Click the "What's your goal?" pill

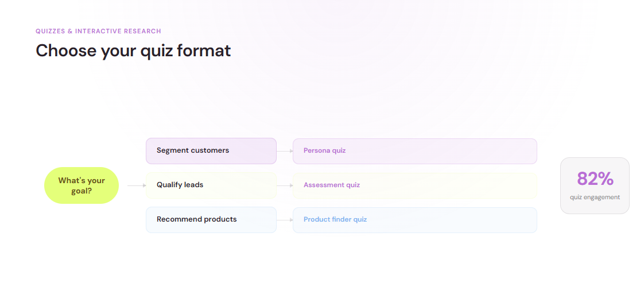pyautogui.click(x=82, y=185)
